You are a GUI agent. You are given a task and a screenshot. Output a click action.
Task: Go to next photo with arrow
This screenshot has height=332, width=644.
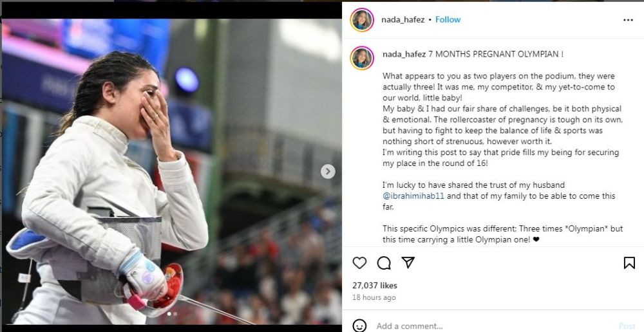pyautogui.click(x=328, y=172)
